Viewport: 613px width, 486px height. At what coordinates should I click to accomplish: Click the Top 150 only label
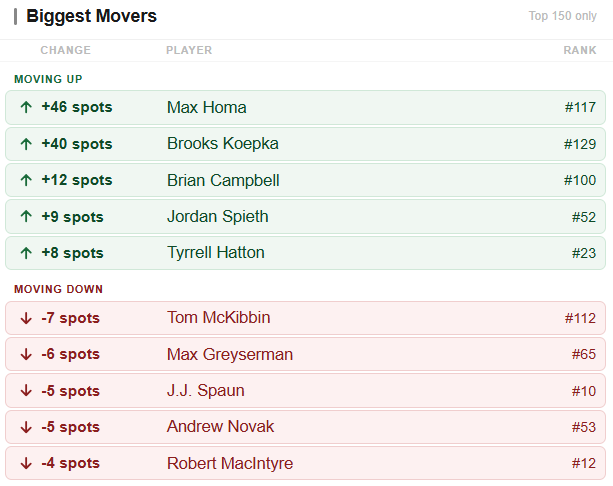563,16
